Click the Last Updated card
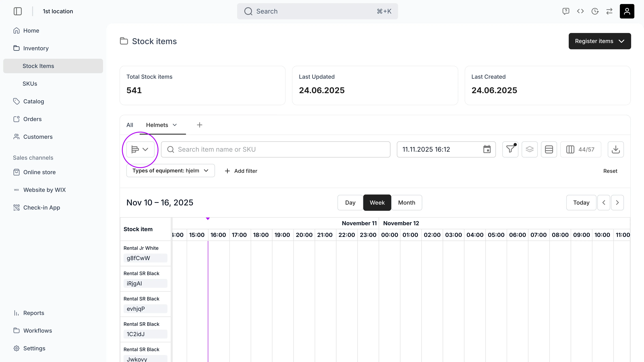This screenshot has width=644, height=362. 375,85
